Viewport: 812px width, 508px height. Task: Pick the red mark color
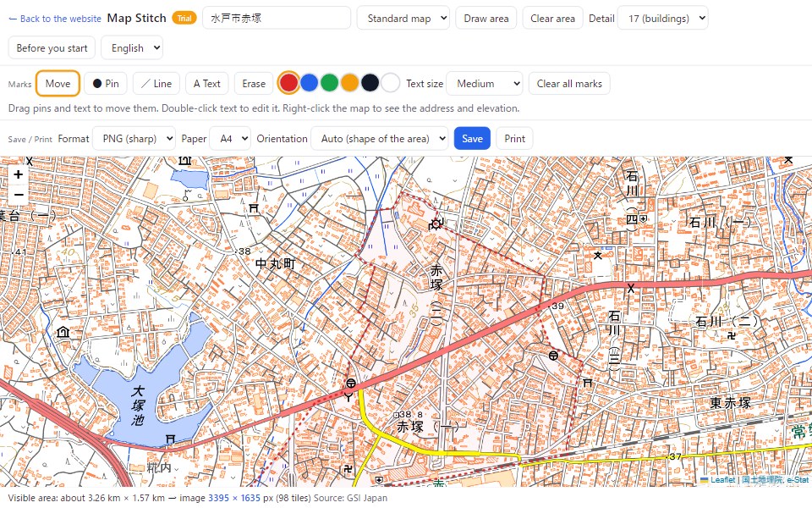(x=288, y=83)
